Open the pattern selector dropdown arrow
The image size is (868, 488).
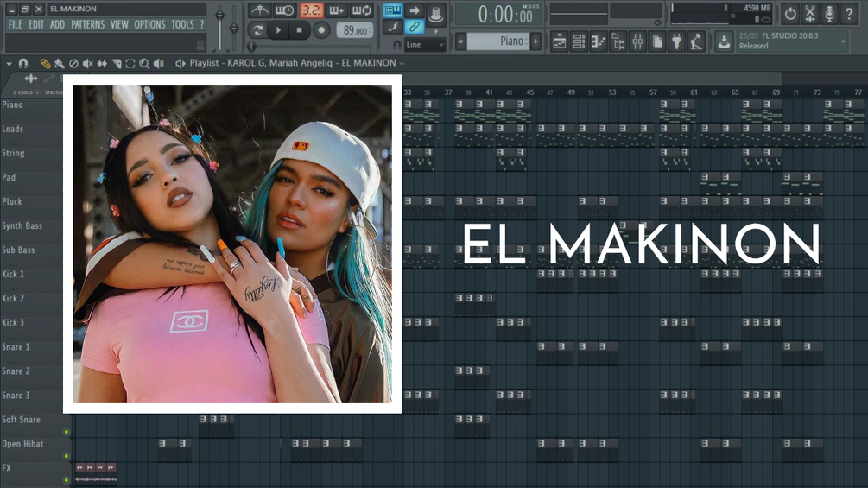pyautogui.click(x=460, y=41)
